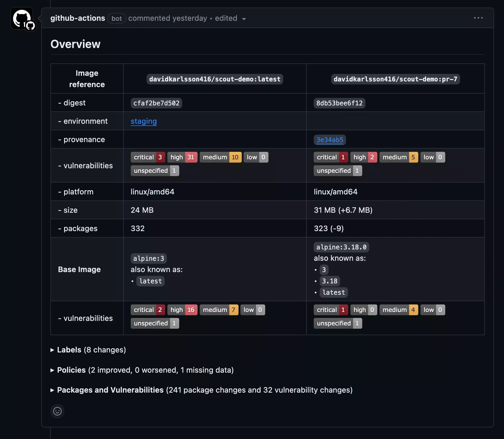The image size is (504, 439).
Task: Click the unspecified 1 badge for latest image
Action: 155,170
